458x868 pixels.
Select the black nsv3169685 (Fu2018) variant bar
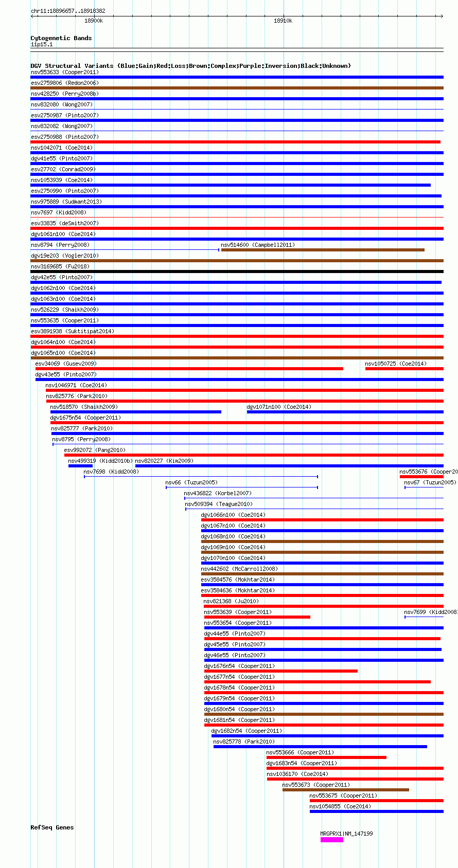pyautogui.click(x=237, y=272)
